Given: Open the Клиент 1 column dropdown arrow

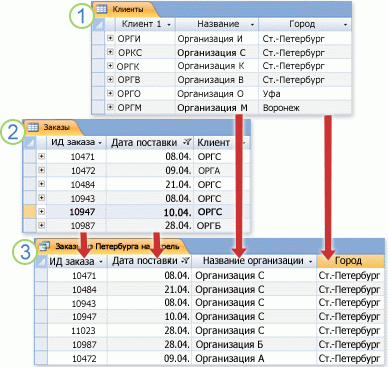Looking at the screenshot, I should coord(169,25).
